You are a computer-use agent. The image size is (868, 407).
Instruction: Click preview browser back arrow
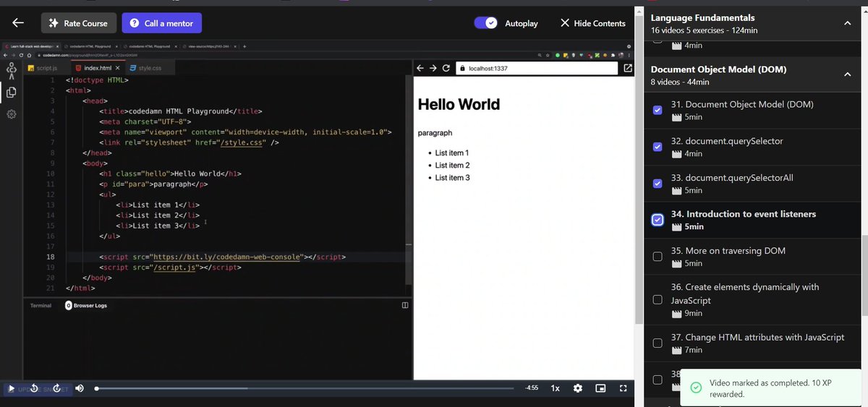420,68
